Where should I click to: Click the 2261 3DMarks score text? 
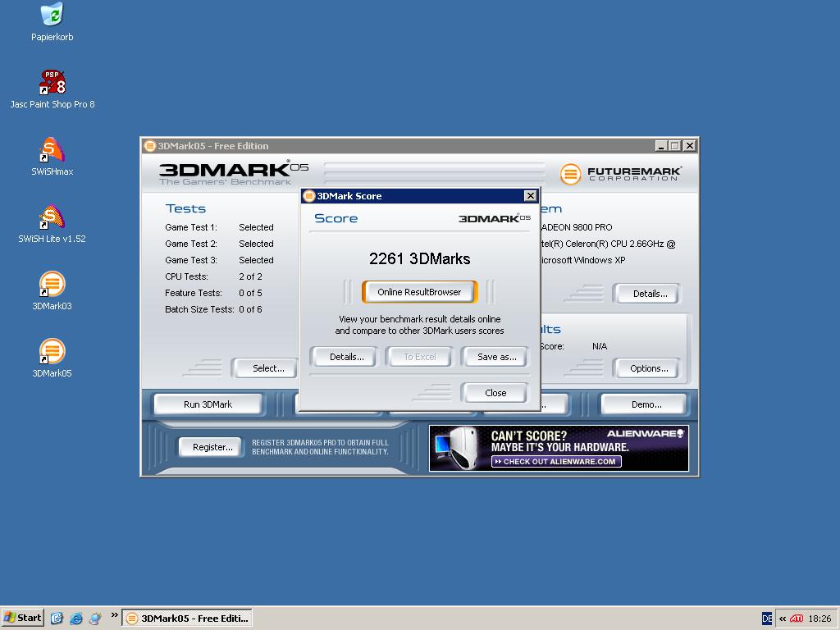click(419, 258)
